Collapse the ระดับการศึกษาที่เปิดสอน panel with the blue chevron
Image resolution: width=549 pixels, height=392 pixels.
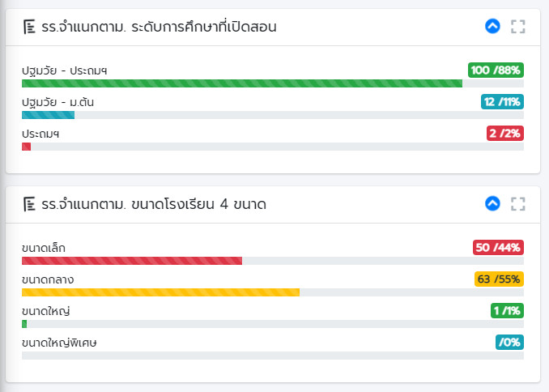492,26
